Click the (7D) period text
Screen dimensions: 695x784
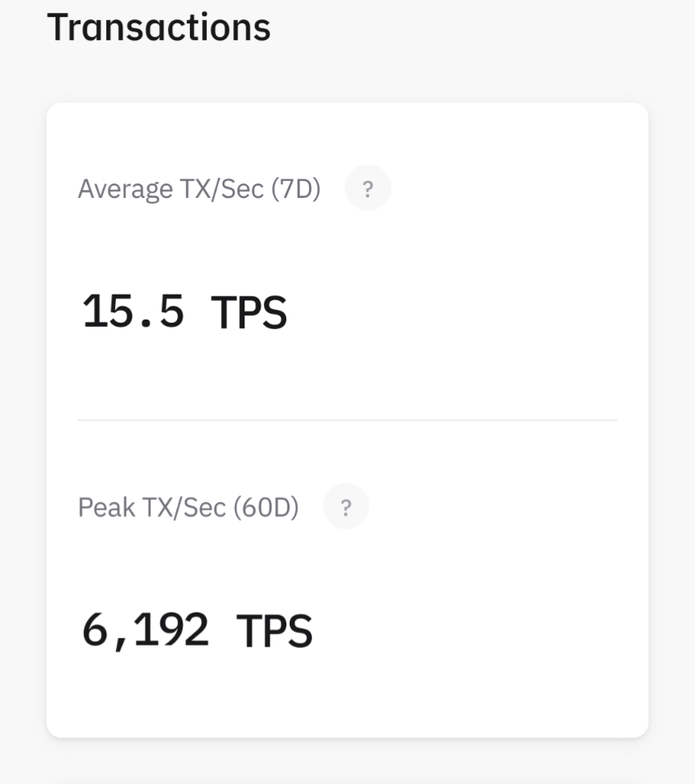coord(296,190)
